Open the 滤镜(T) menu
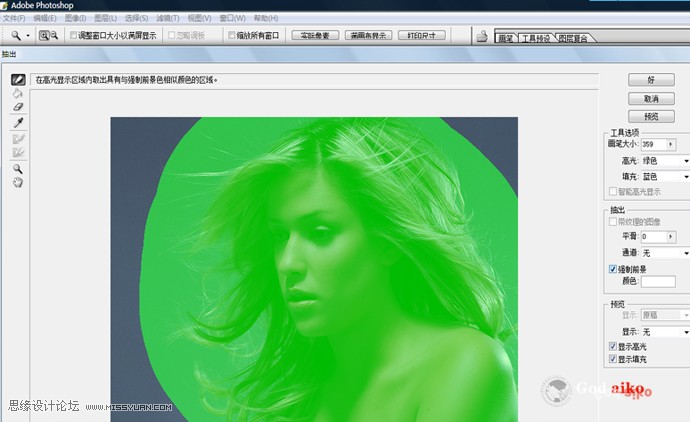 point(169,18)
